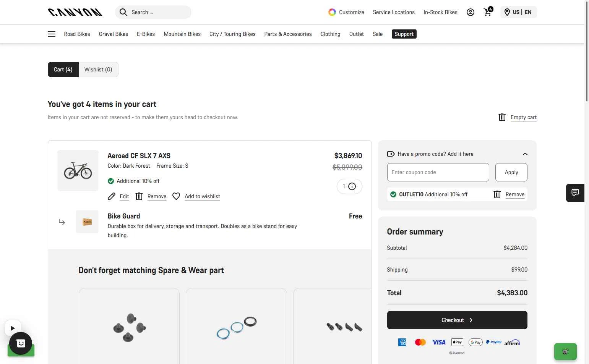Click the Search input field
Viewport: 589px width, 364px height.
pos(153,12)
